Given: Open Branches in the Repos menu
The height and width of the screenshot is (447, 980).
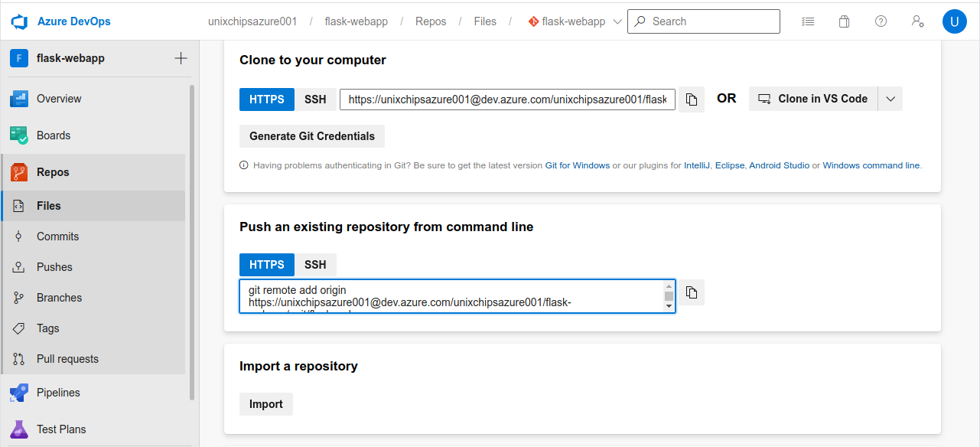Looking at the screenshot, I should (x=59, y=298).
